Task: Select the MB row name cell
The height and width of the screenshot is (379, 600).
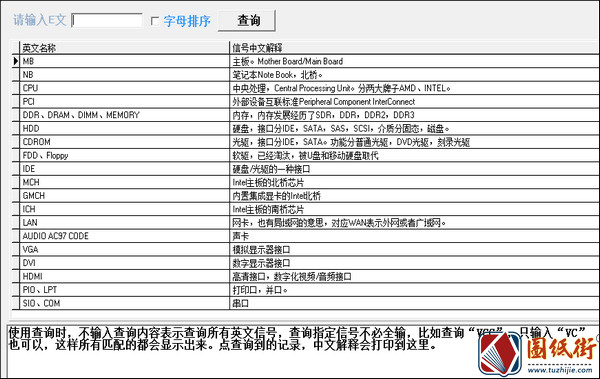Action: [124, 61]
